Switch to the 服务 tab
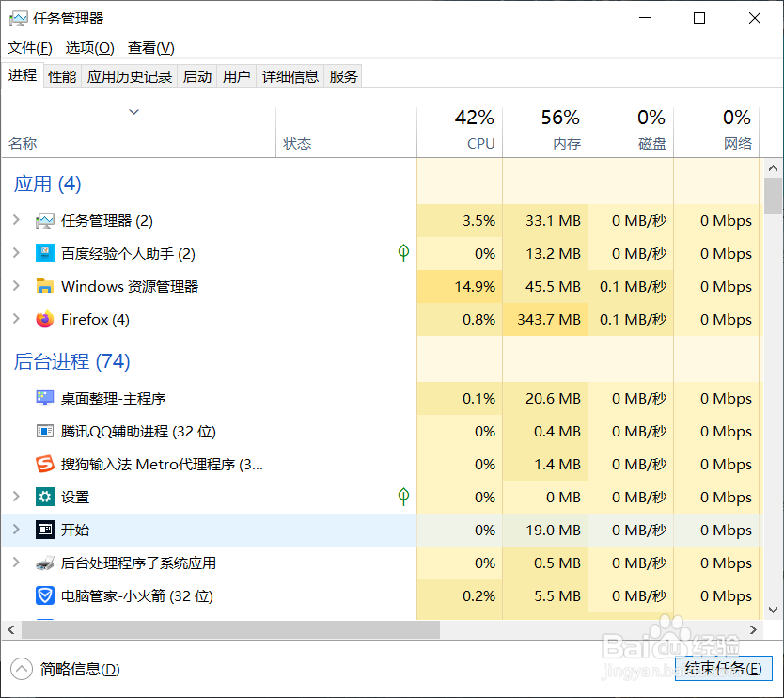This screenshot has width=784, height=698. tap(343, 76)
